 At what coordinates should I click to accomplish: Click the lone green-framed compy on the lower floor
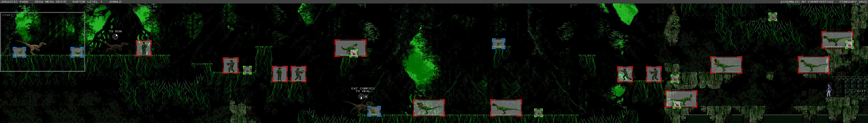pos(539,113)
